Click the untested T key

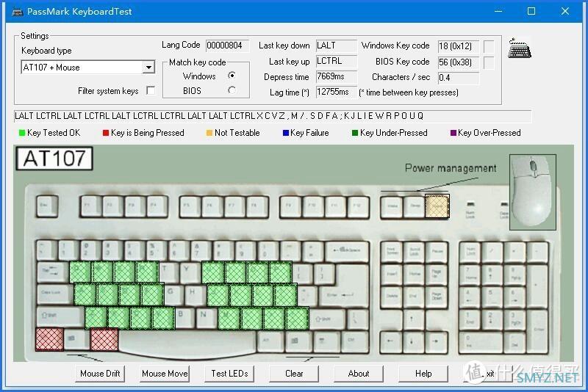[x=169, y=272]
